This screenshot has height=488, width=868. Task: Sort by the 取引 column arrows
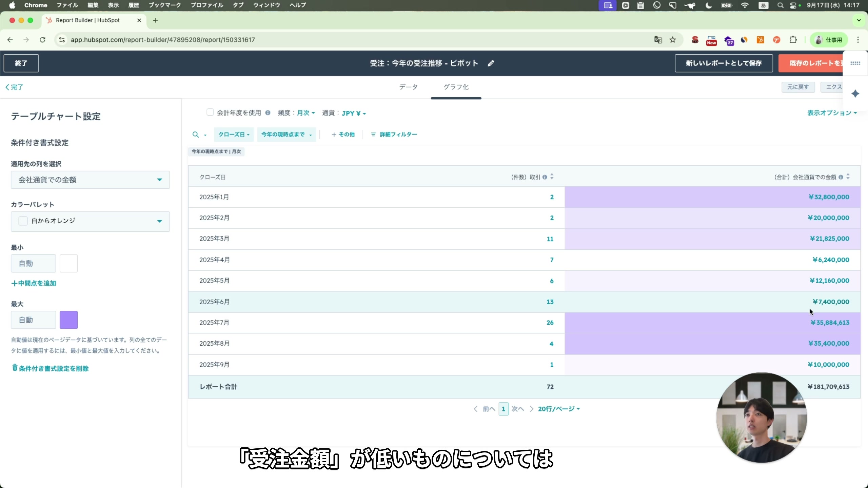click(x=552, y=177)
